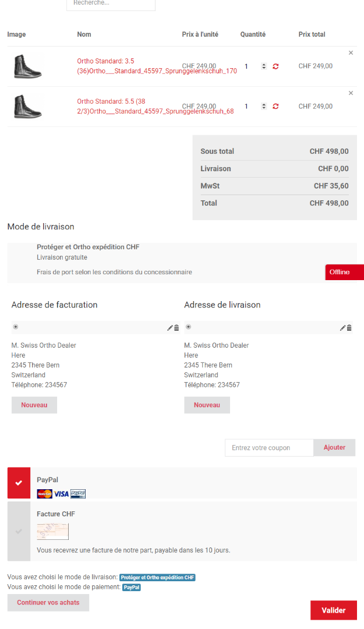Edit the billing address with pencil icon

(x=169, y=328)
